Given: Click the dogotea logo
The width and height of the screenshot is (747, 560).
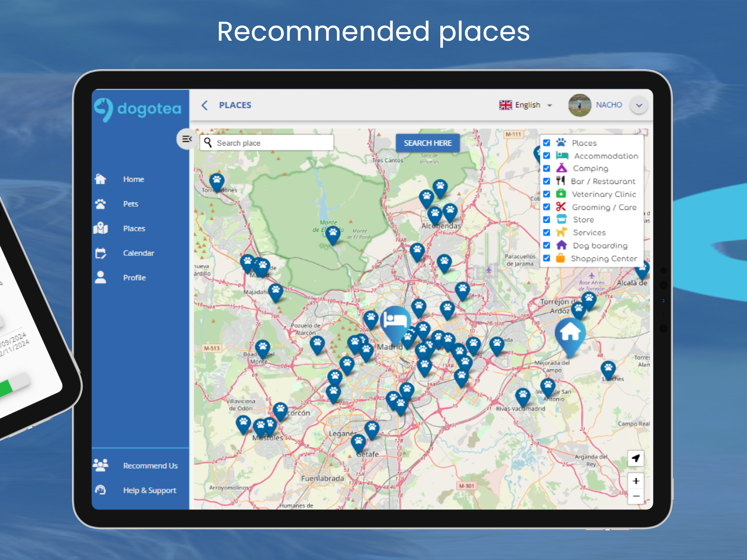Looking at the screenshot, I should [138, 109].
